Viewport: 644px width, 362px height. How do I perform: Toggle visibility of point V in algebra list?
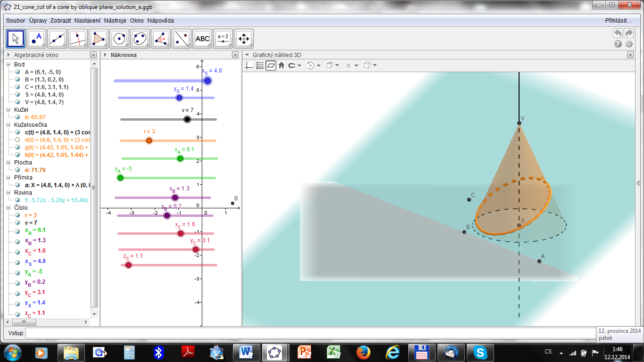point(17,102)
